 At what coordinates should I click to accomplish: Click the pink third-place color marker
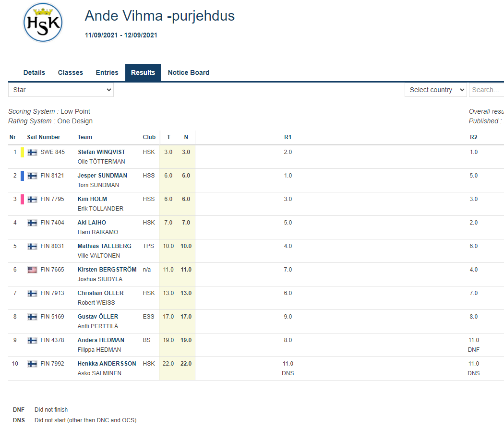click(22, 199)
